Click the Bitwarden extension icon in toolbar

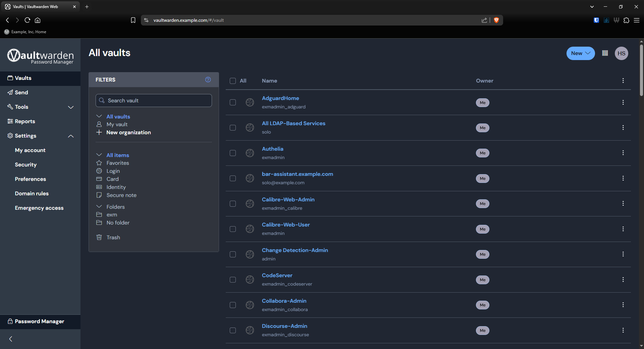click(596, 20)
